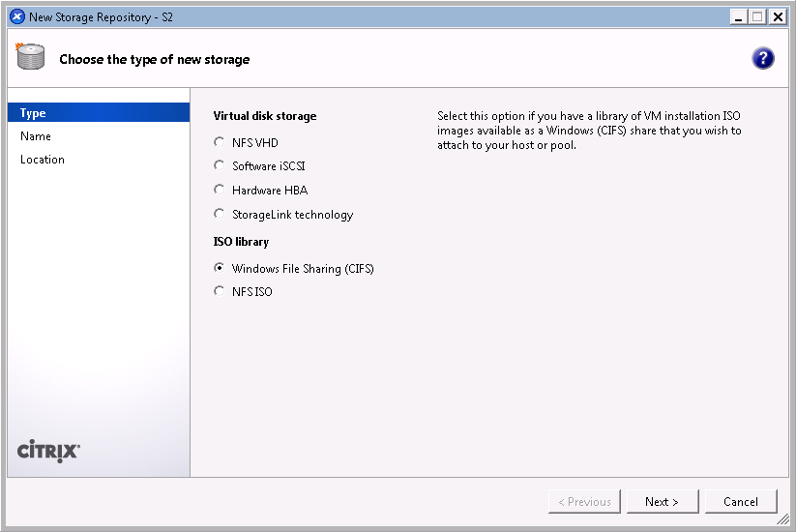
Task: Click the 'Virtual disk storage' heading
Action: [x=265, y=116]
